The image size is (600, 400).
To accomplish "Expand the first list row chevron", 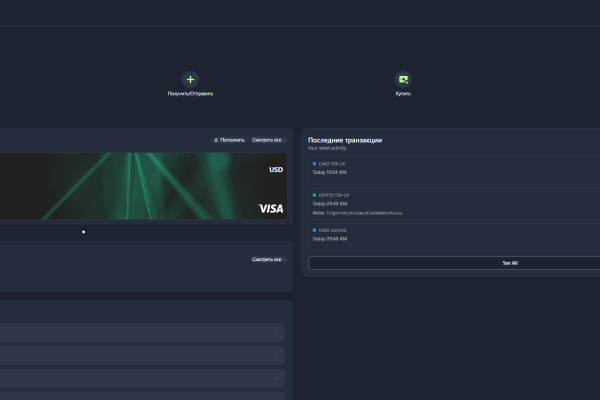I will coord(277,333).
